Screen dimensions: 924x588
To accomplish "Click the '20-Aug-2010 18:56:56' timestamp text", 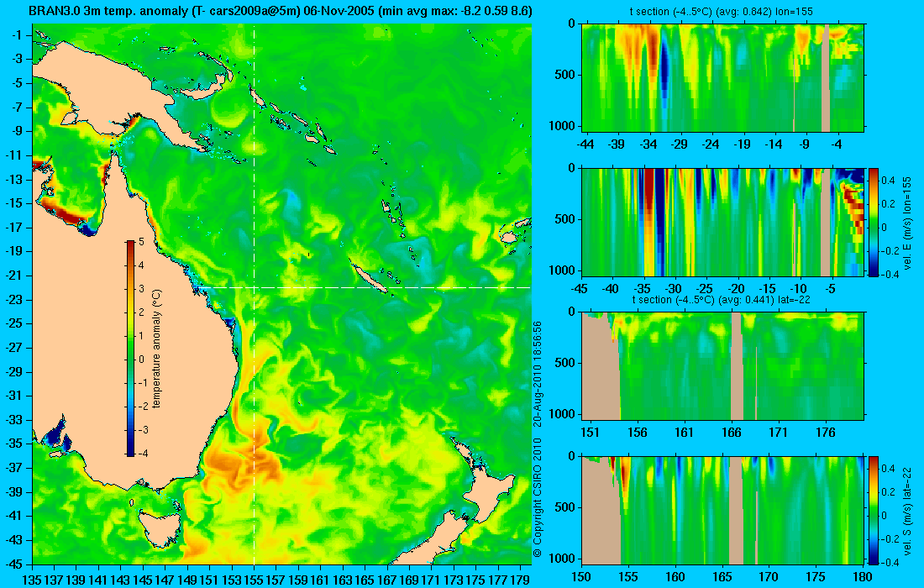I will (537, 373).
